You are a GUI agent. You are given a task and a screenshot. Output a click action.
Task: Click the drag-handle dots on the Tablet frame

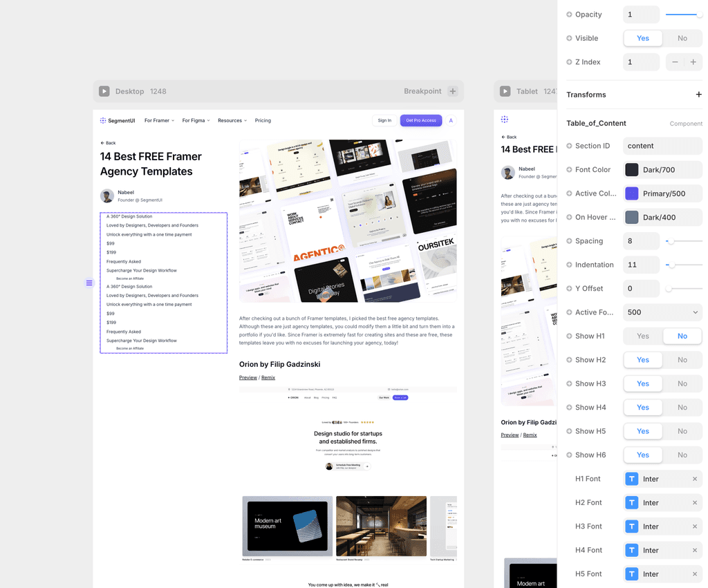(504, 118)
